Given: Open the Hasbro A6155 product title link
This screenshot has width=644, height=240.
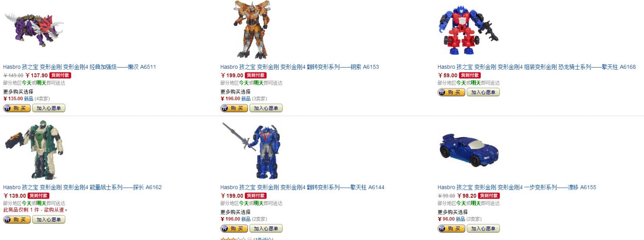Looking at the screenshot, I should pyautogui.click(x=517, y=187).
